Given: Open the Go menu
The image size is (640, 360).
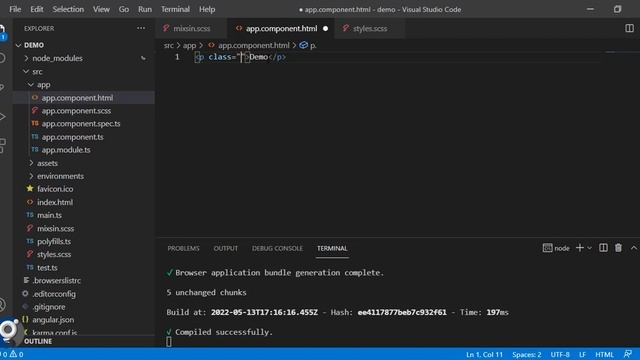Looking at the screenshot, I should tap(124, 9).
